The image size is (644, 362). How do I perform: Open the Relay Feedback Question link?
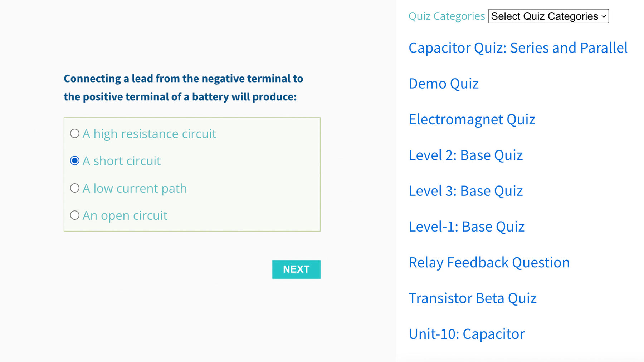(489, 262)
